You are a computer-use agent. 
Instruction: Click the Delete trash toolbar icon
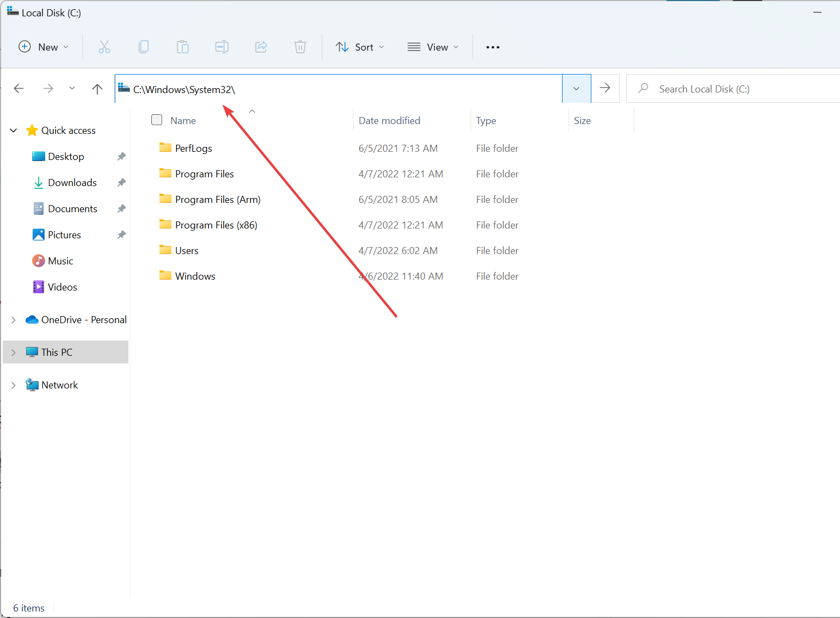[300, 47]
